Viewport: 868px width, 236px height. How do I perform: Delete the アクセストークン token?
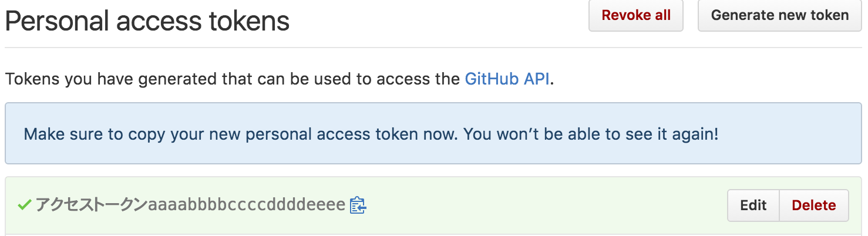click(x=814, y=205)
